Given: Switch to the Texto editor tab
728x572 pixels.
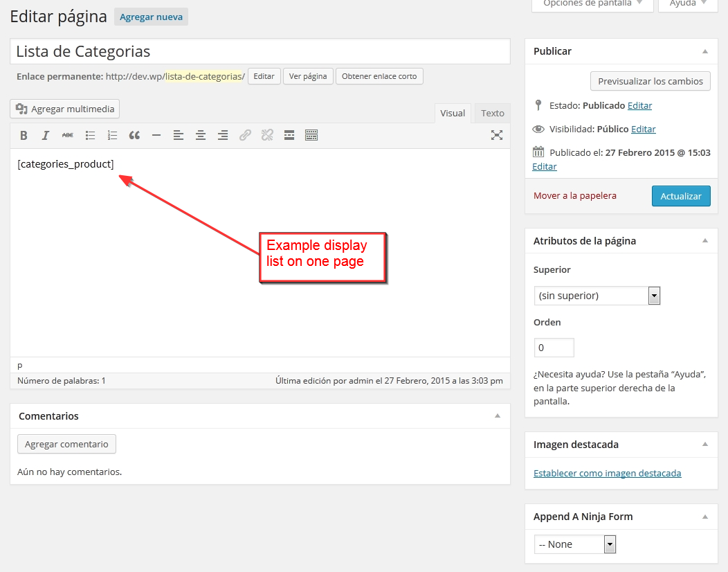Looking at the screenshot, I should coord(493,114).
